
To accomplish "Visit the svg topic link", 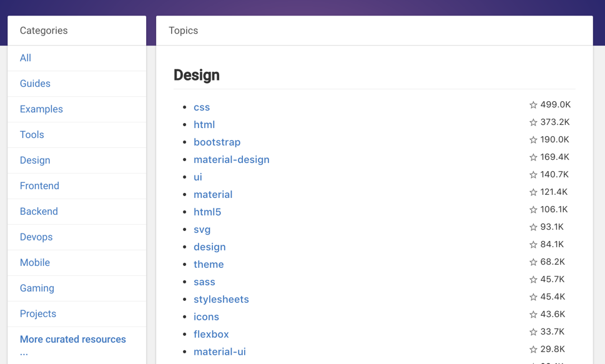I will point(202,229).
